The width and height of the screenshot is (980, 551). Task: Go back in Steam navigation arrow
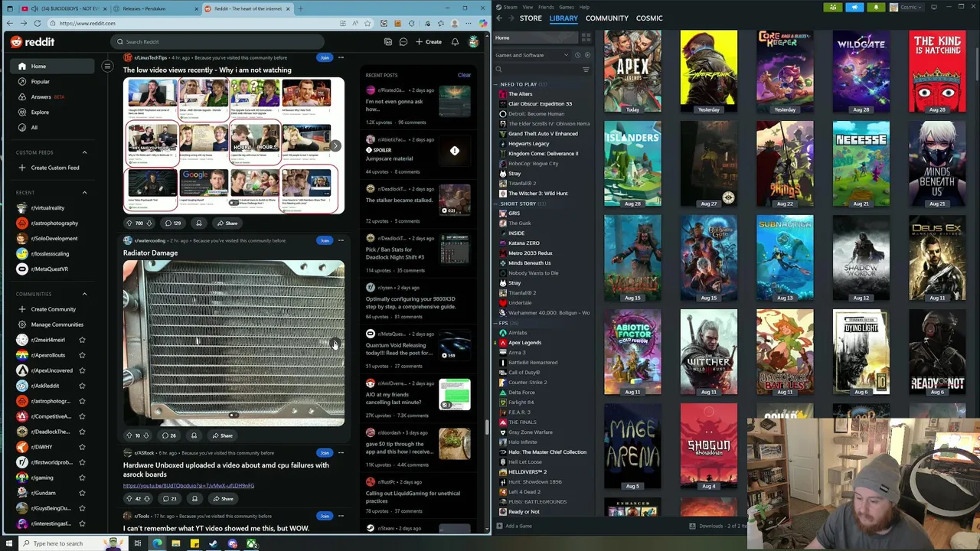coord(499,18)
